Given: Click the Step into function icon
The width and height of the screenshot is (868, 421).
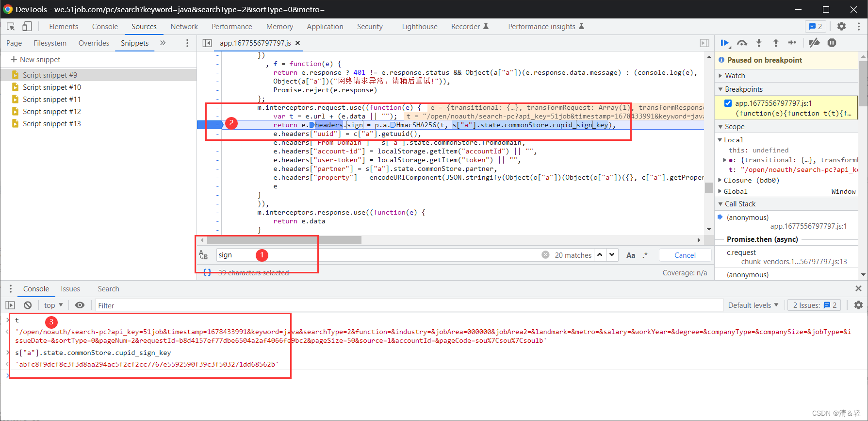Looking at the screenshot, I should 759,43.
